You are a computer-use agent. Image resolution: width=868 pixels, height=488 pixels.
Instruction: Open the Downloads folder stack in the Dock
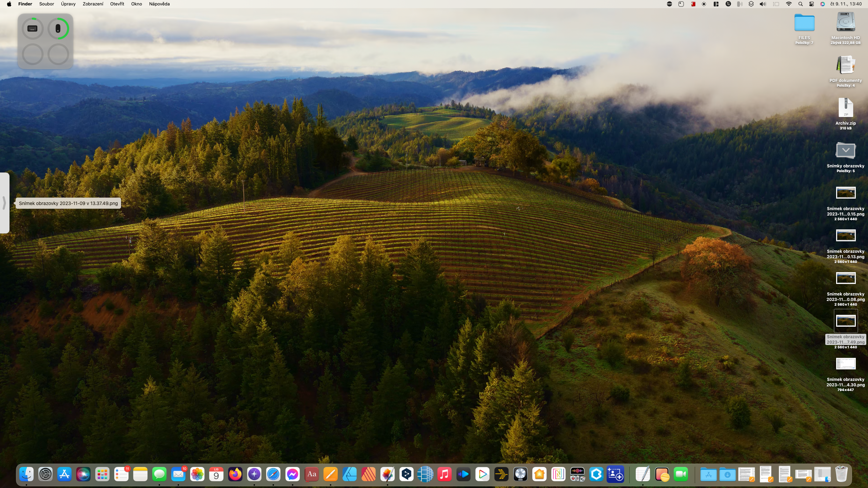[x=727, y=474]
